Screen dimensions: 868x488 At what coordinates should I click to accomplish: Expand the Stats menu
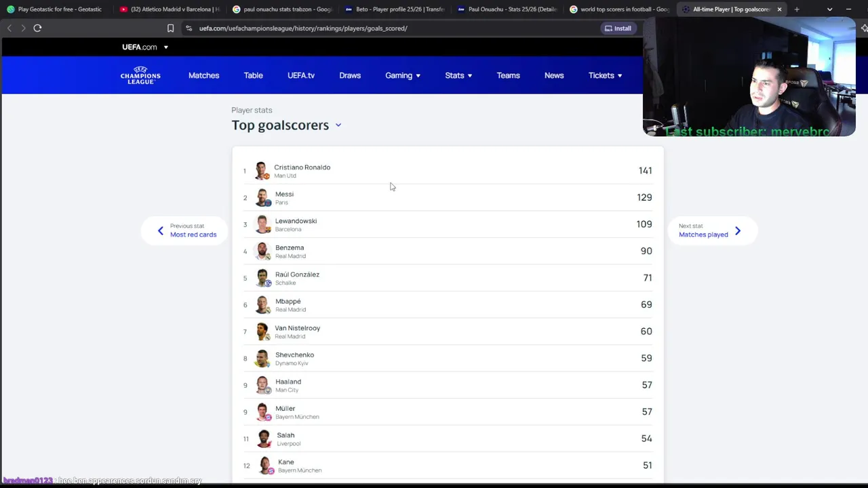[x=458, y=75]
